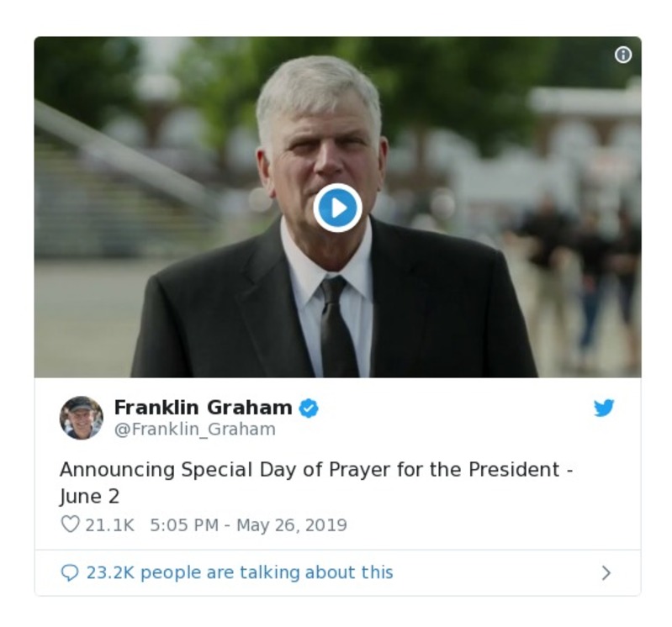Like the tweet with the heart icon
672x627 pixels.
[71, 525]
